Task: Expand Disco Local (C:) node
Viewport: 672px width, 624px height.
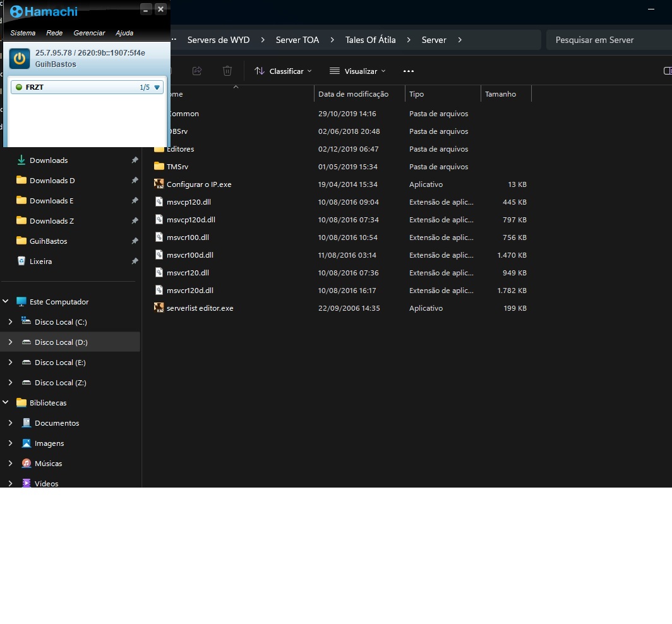Action: (10, 321)
